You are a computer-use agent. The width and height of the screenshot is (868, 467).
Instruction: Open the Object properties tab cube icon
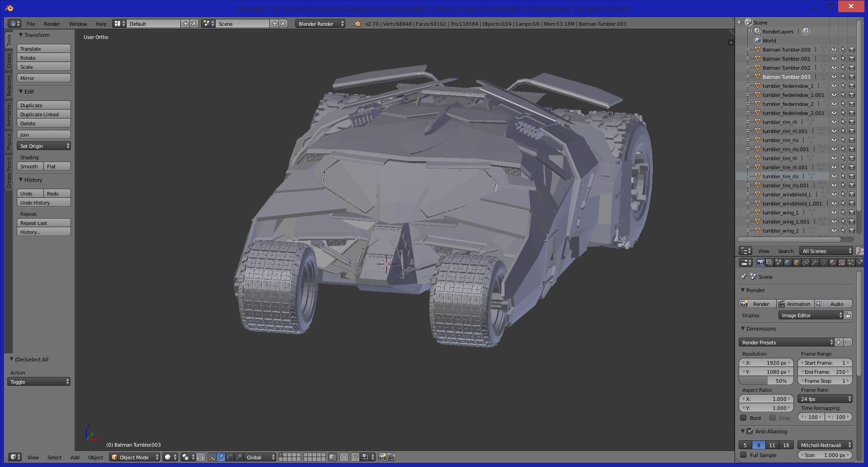point(797,262)
